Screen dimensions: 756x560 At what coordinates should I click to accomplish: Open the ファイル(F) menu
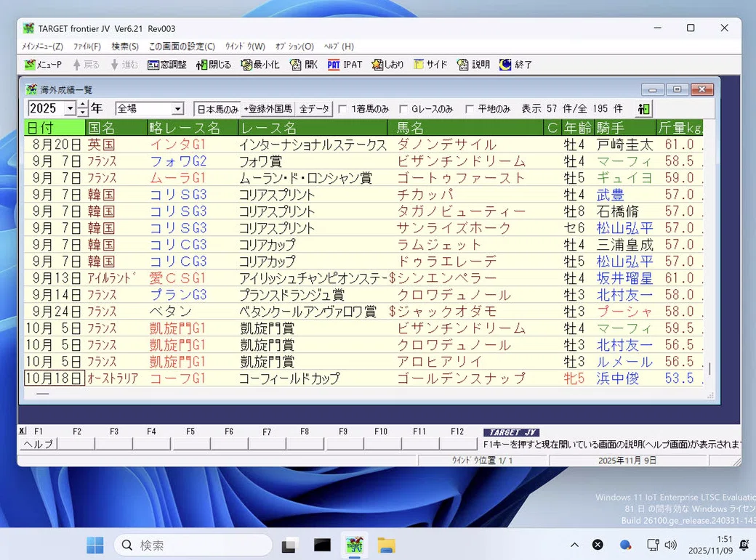(x=87, y=46)
